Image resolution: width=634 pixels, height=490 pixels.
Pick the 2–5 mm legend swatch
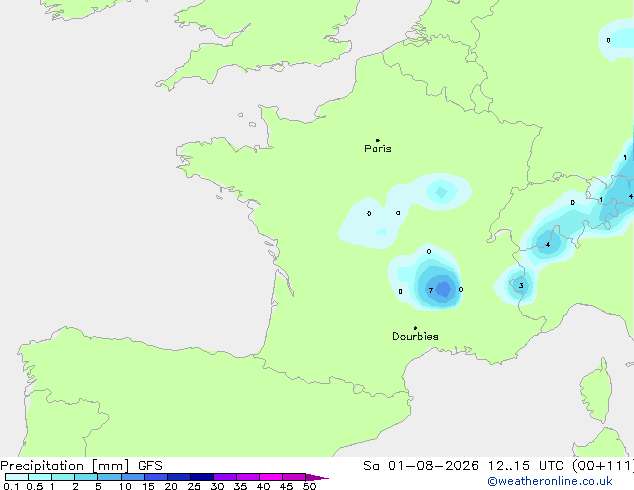(86, 477)
